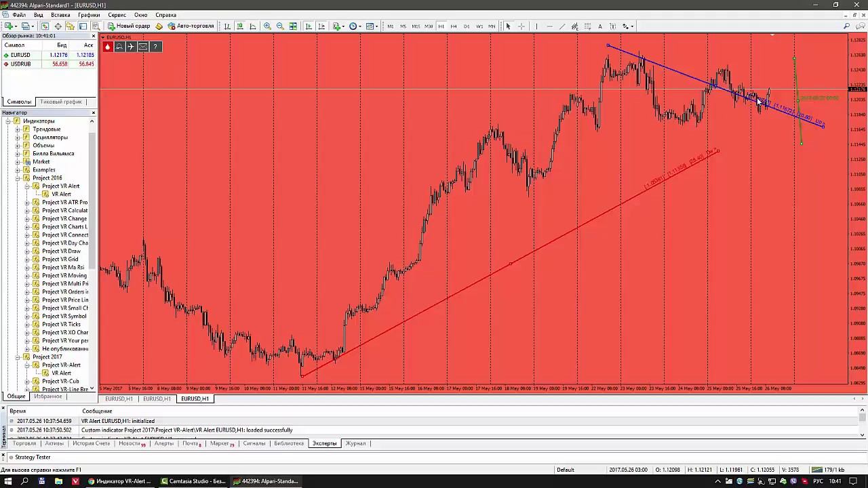Select the USDRUB row in Market Watch
The width and height of the screenshot is (868, 488).
point(48,64)
